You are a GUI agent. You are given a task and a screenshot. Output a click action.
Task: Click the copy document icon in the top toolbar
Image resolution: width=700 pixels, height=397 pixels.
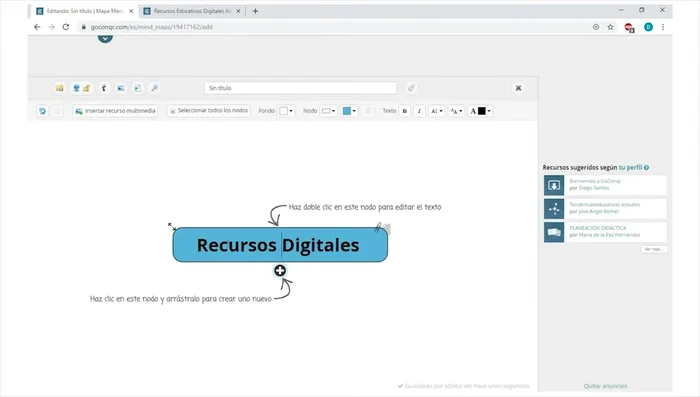click(138, 88)
